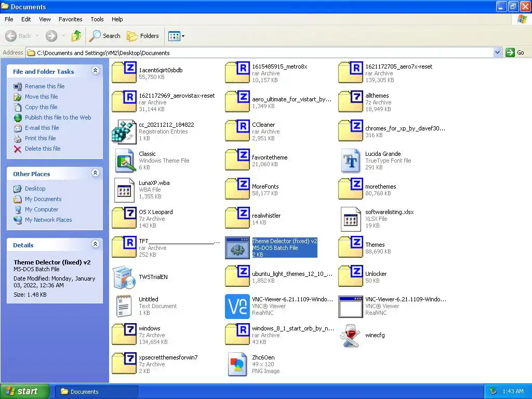
Task: Click the Go button beside address bar
Action: click(x=515, y=52)
